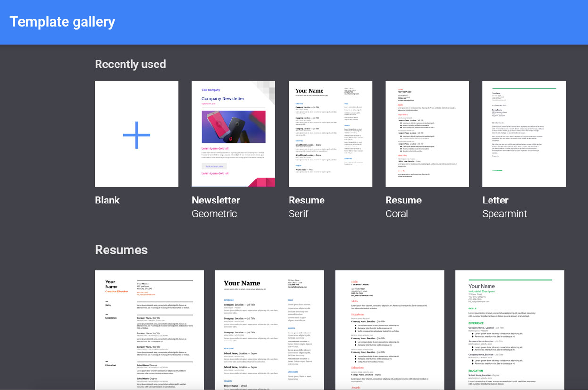The height and width of the screenshot is (390, 588).
Task: Open the Newsletter Geometric template
Action: [x=233, y=134]
